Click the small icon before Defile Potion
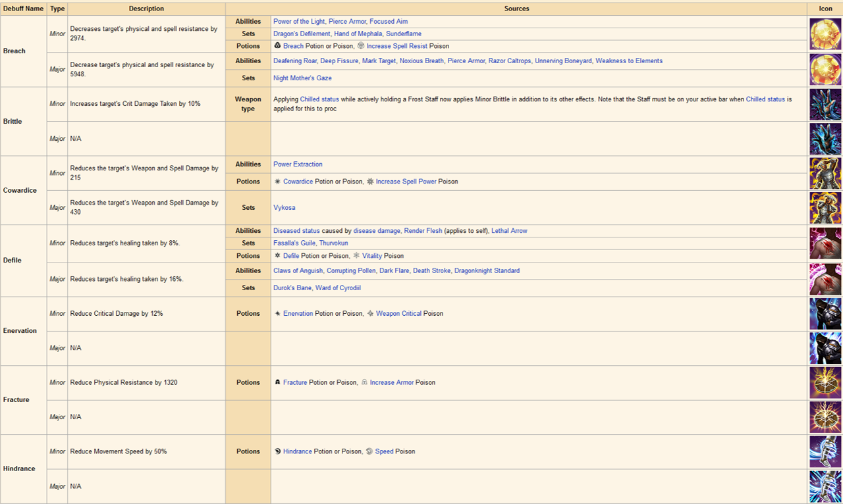The width and height of the screenshot is (843, 504). point(277,255)
